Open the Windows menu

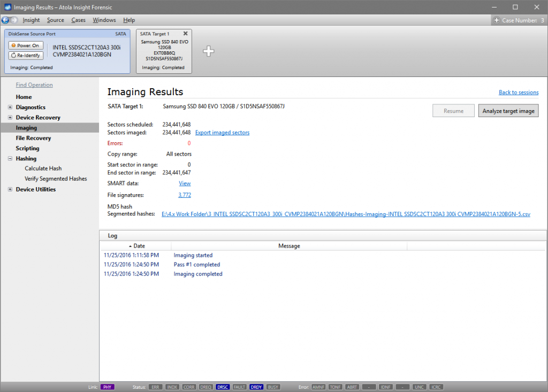pos(104,19)
